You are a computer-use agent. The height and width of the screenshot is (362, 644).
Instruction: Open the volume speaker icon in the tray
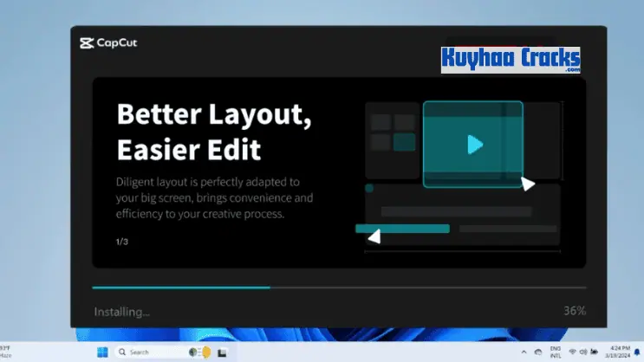point(582,352)
